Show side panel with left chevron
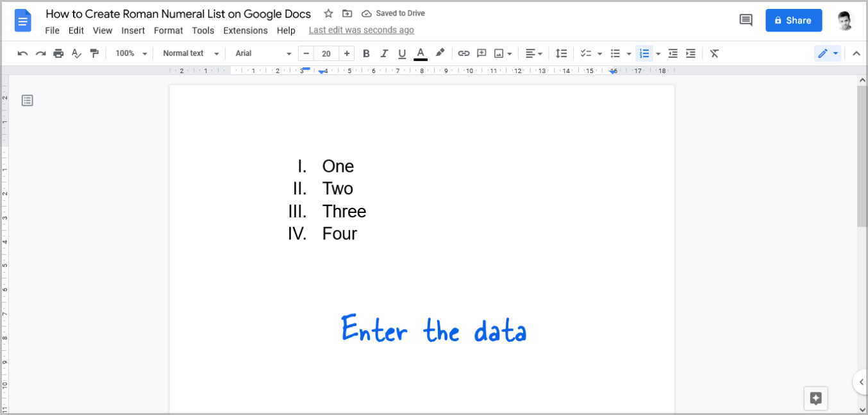 click(861, 382)
